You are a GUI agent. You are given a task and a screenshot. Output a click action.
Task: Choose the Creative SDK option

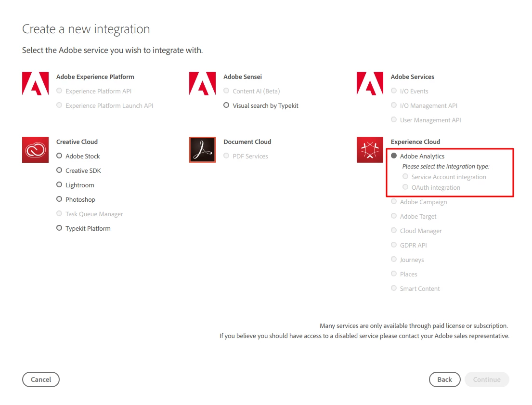[59, 170]
